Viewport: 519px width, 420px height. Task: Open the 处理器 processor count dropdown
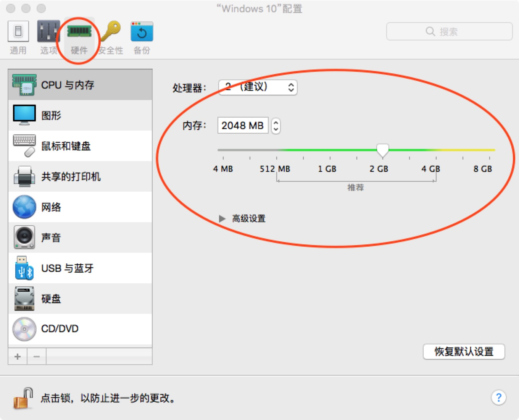[x=258, y=87]
